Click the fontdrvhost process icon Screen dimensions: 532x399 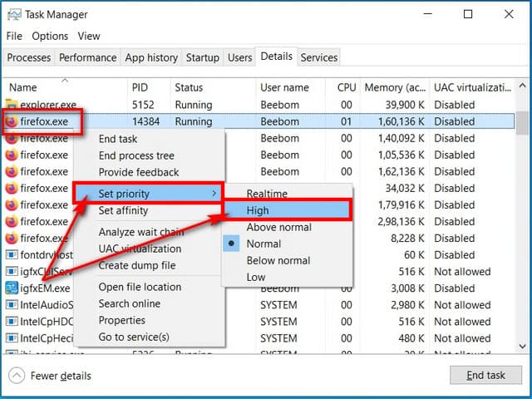(12, 254)
